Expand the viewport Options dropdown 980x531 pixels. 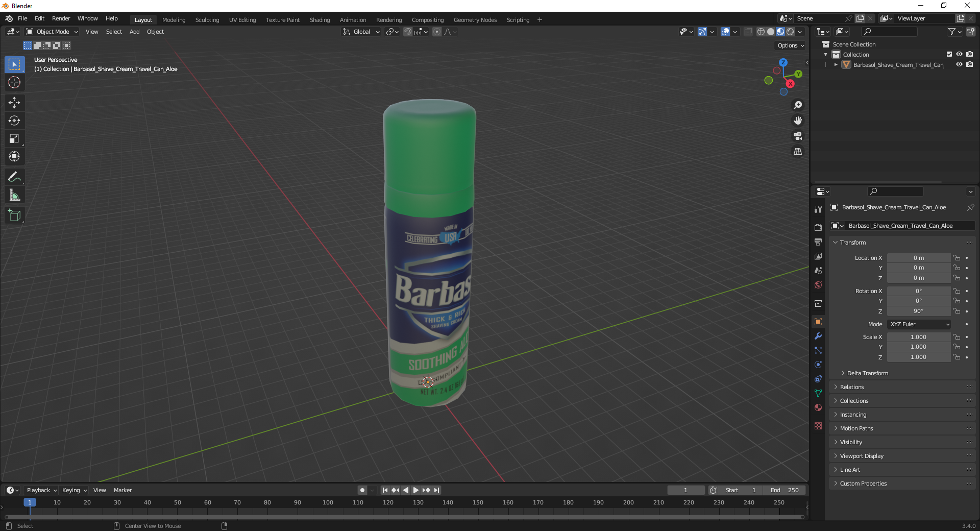point(791,45)
